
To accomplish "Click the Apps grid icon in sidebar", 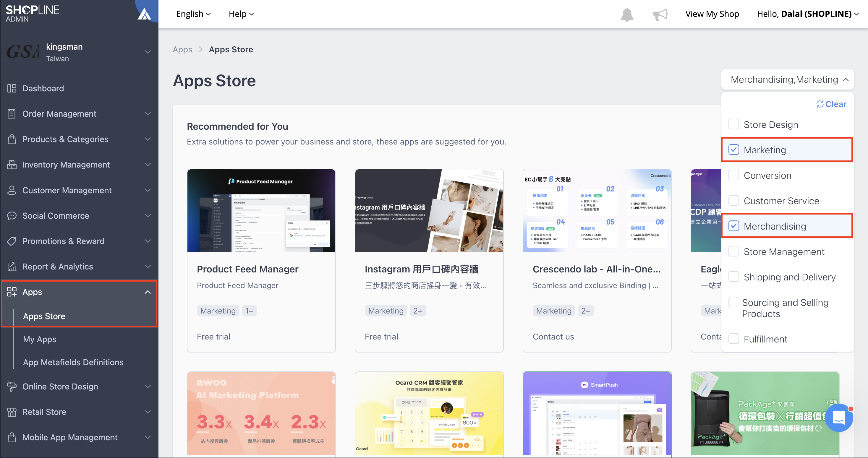I will (x=12, y=292).
